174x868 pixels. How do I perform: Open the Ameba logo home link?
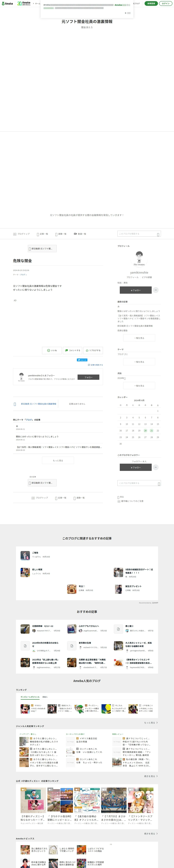7,3
